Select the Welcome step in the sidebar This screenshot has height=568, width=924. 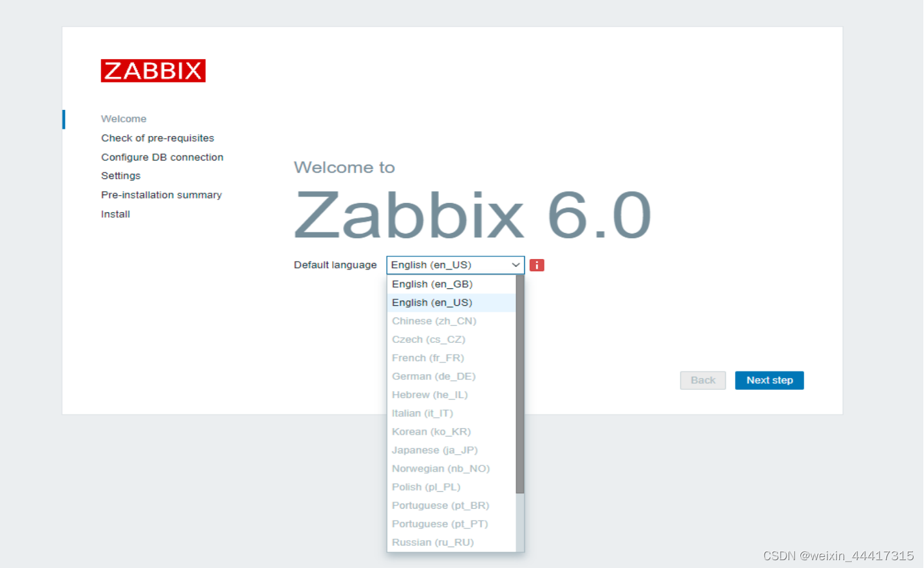point(124,119)
